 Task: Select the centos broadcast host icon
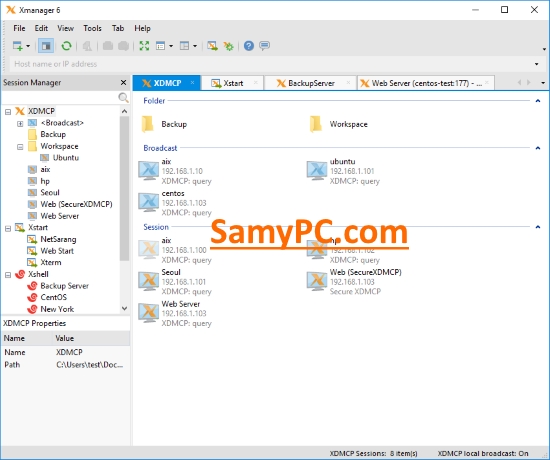pos(148,202)
